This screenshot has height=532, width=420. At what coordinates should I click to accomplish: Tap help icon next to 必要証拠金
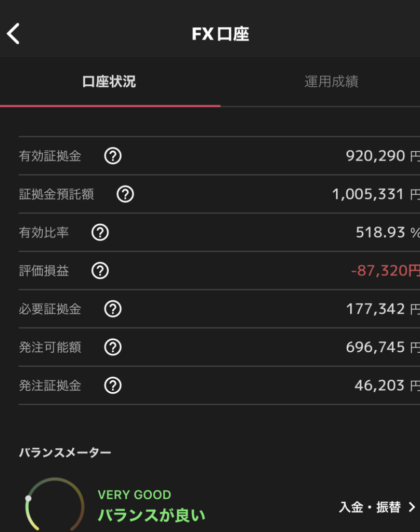click(x=113, y=309)
